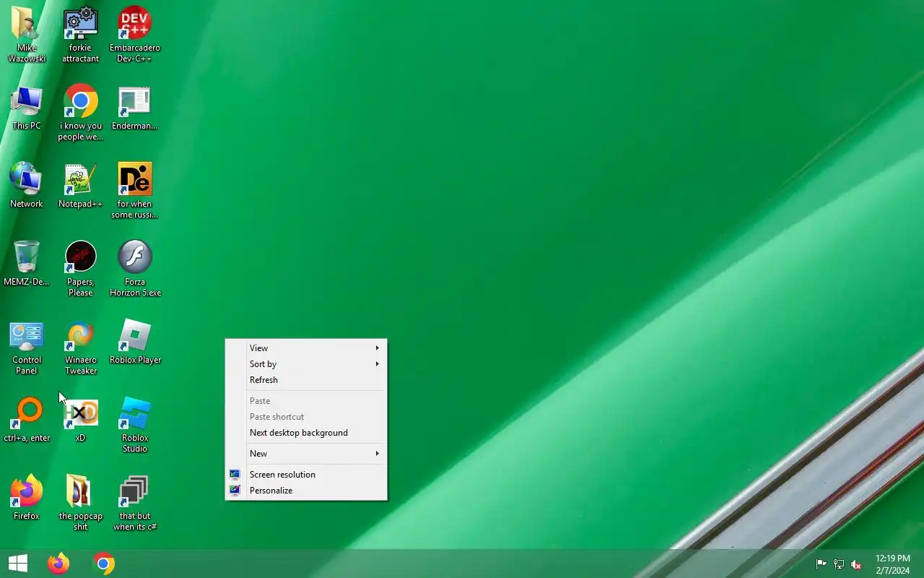924x578 pixels.
Task: Open Personalize from the context menu
Action: [x=306, y=491]
